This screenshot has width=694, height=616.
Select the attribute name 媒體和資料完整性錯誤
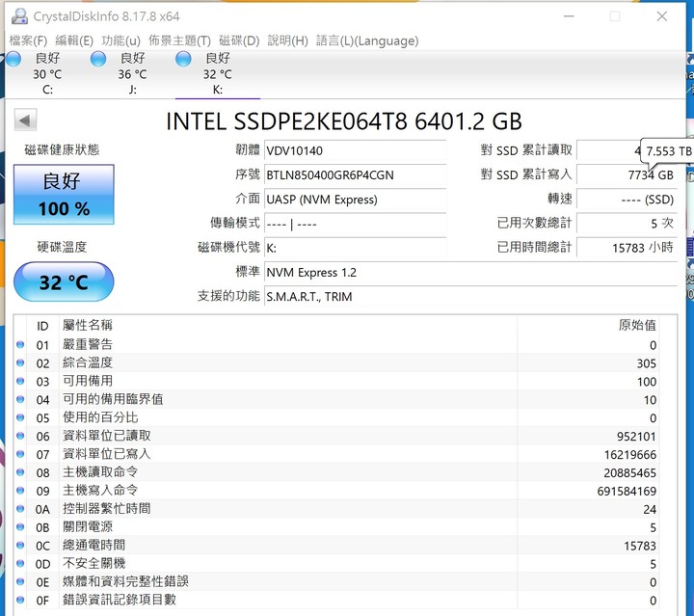(125, 581)
